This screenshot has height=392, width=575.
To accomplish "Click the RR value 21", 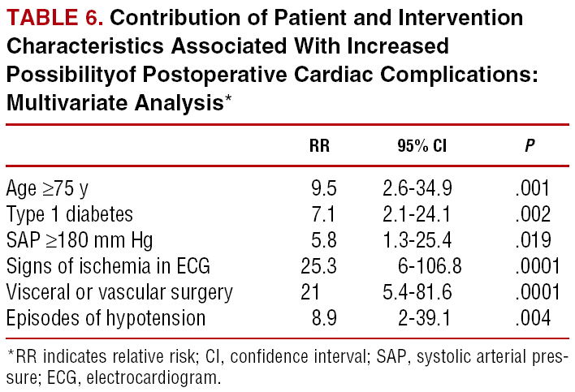I will click(311, 293).
